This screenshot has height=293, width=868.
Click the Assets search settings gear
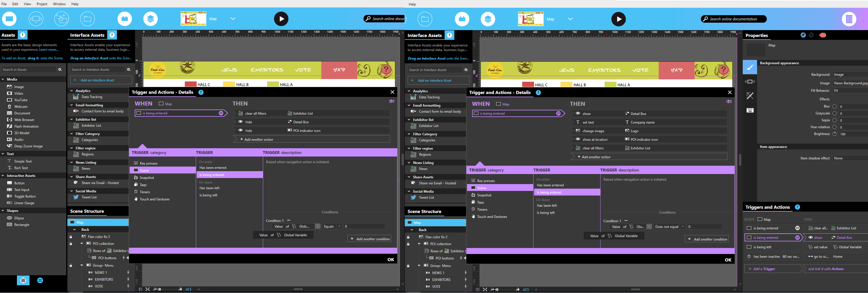tap(60, 70)
